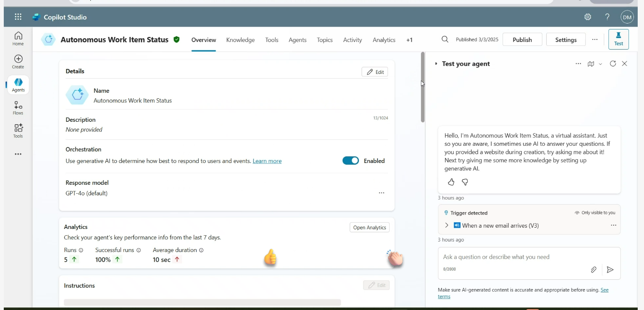Click the send message arrow
Viewport: 644px width, 310px height.
610,270
